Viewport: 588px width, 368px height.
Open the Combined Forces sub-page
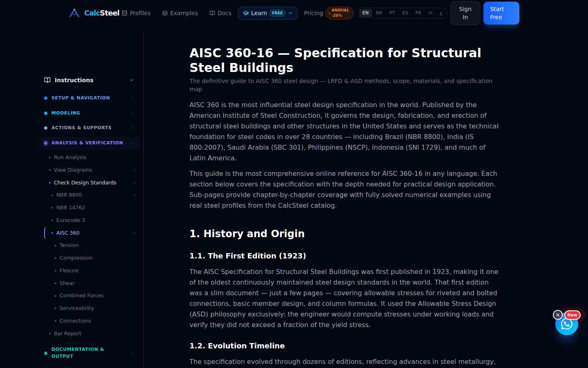coord(81,296)
